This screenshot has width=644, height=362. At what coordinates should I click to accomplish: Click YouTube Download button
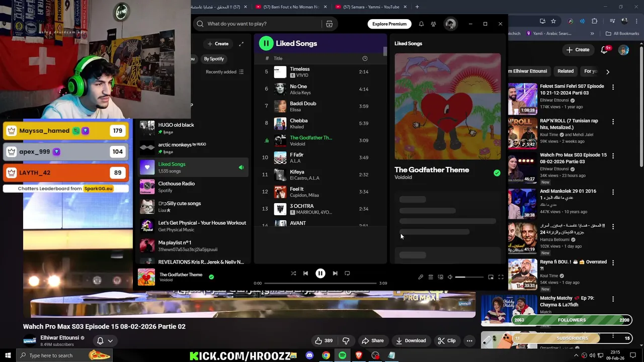click(x=411, y=341)
